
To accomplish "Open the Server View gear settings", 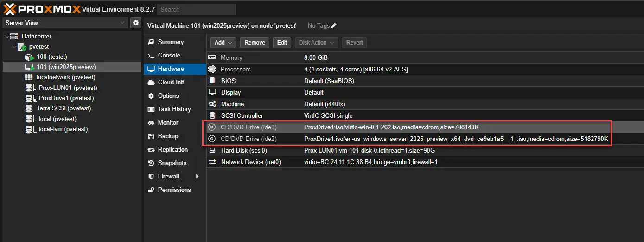I will [x=136, y=23].
